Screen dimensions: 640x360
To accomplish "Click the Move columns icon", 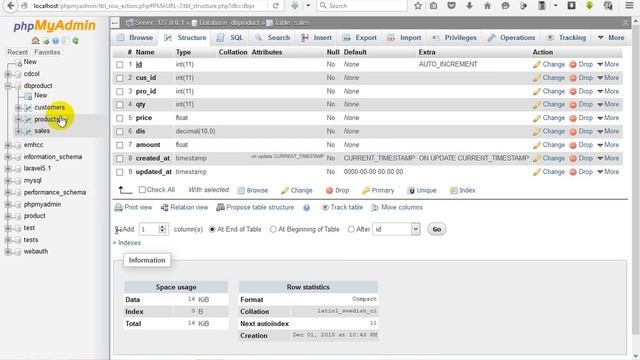I will (375, 207).
